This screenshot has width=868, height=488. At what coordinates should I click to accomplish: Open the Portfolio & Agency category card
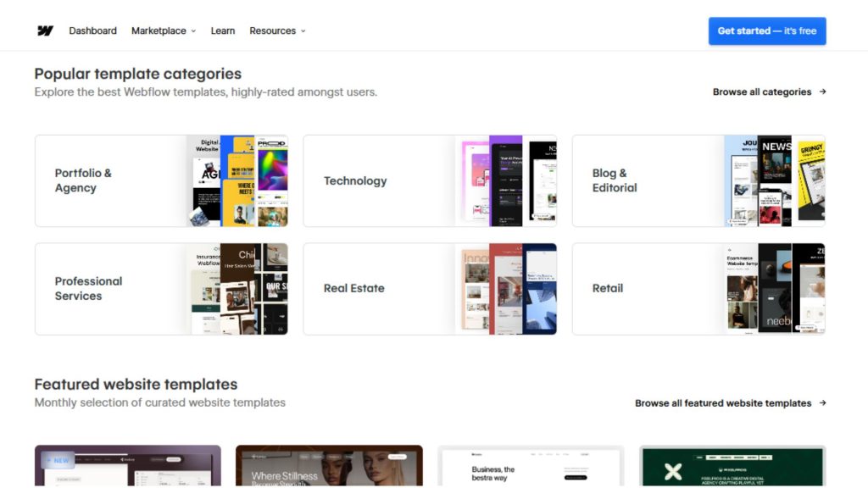[161, 181]
